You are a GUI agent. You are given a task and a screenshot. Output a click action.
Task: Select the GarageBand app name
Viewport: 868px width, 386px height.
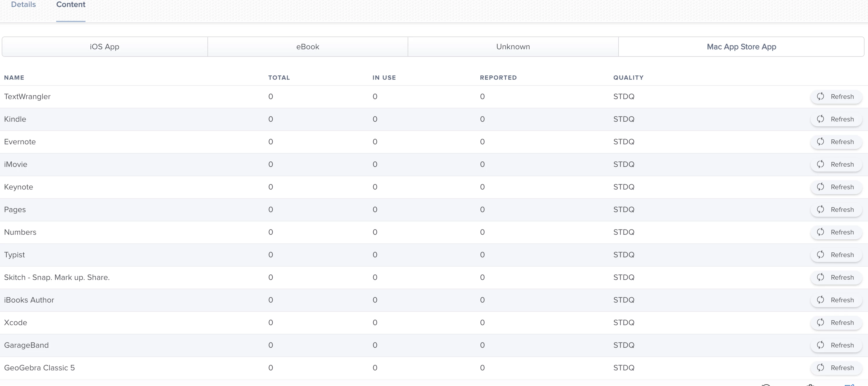pyautogui.click(x=26, y=345)
